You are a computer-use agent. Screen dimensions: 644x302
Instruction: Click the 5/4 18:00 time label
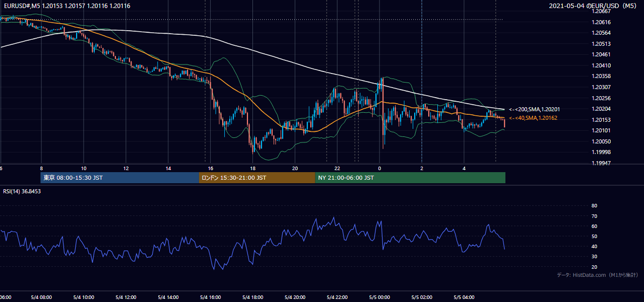253,297
